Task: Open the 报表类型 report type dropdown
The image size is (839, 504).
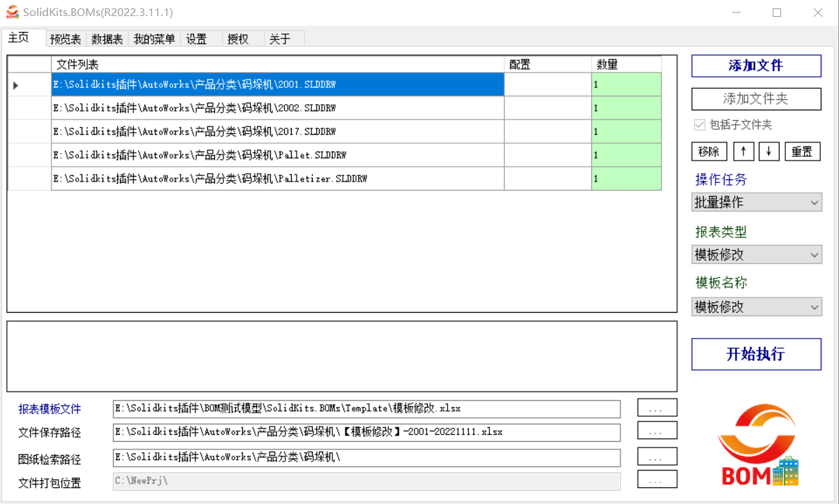Action: point(756,254)
